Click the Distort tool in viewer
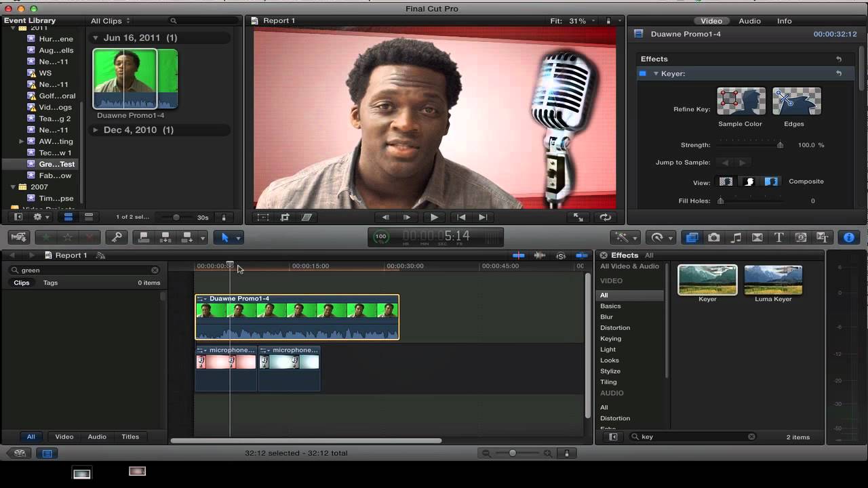The image size is (868, 488). (307, 218)
